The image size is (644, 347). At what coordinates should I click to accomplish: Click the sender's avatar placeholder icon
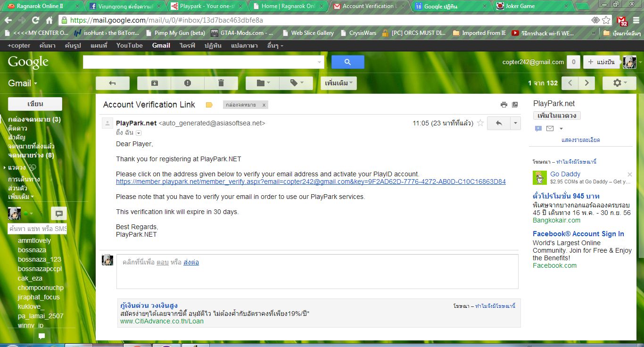click(107, 124)
